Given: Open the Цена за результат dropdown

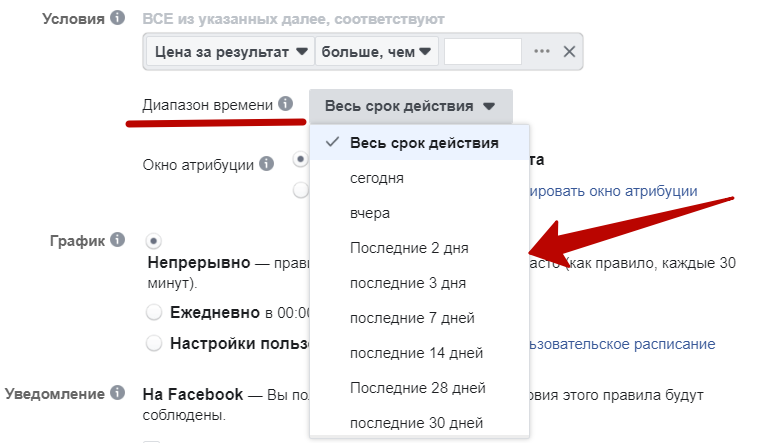Looking at the screenshot, I should coord(231,52).
